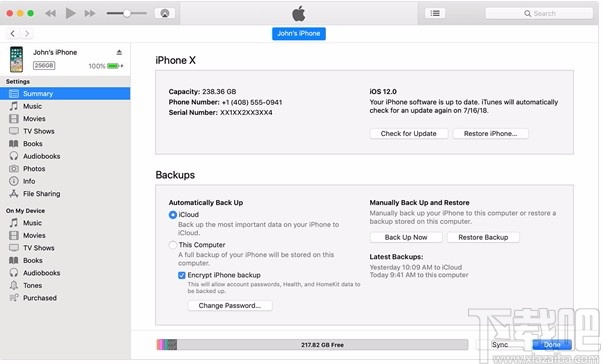Click serial number XX1XX2XX3XX4
This screenshot has height=364, width=603.
246,113
